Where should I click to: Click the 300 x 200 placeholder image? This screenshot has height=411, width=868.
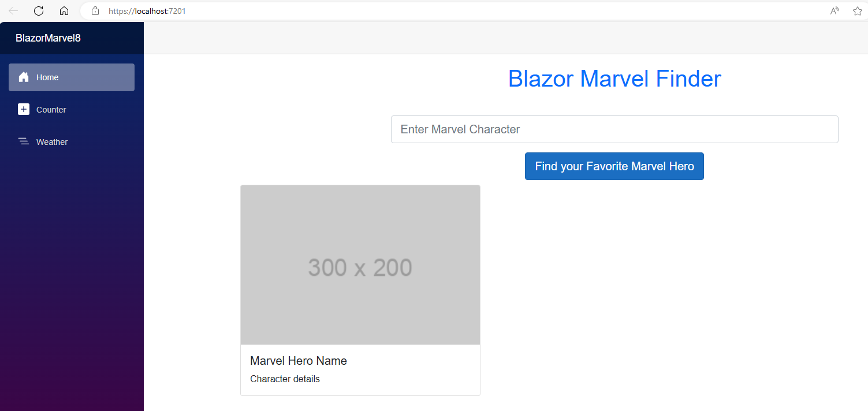click(x=360, y=265)
